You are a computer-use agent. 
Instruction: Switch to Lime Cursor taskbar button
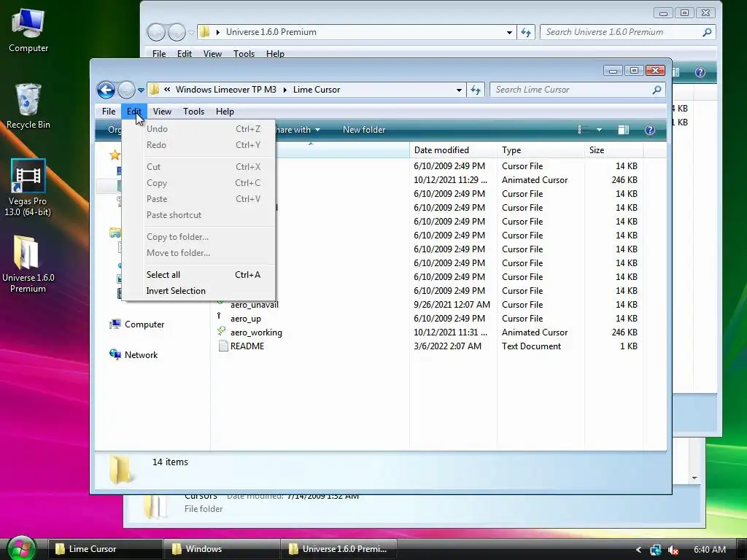click(105, 549)
